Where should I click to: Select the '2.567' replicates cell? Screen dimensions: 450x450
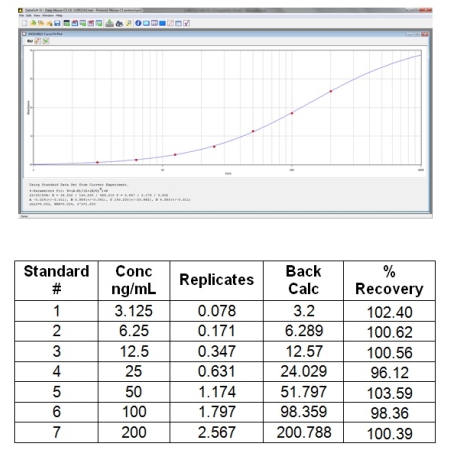[216, 432]
